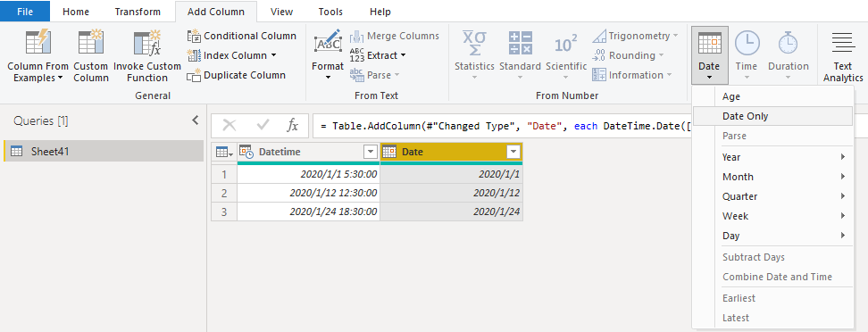Click Combine Date and Time item
The image size is (868, 332).
pos(772,277)
